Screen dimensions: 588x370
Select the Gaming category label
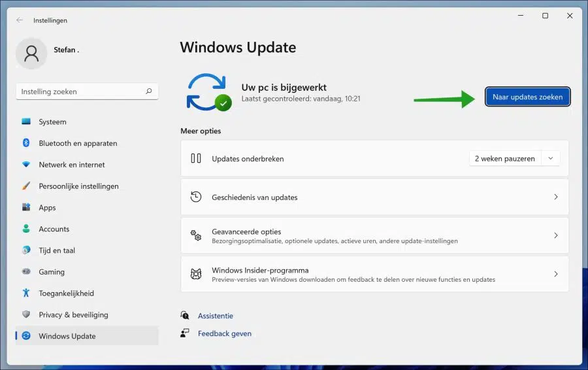click(52, 272)
